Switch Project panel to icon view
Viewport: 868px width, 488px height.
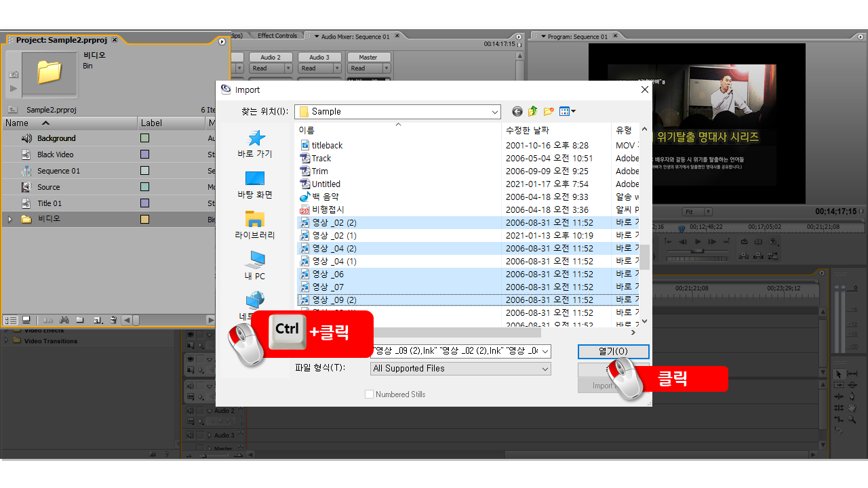[x=26, y=320]
